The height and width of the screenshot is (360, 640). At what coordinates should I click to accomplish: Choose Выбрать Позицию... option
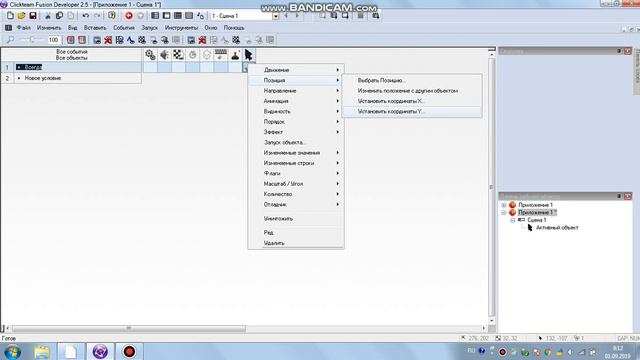pos(412,80)
